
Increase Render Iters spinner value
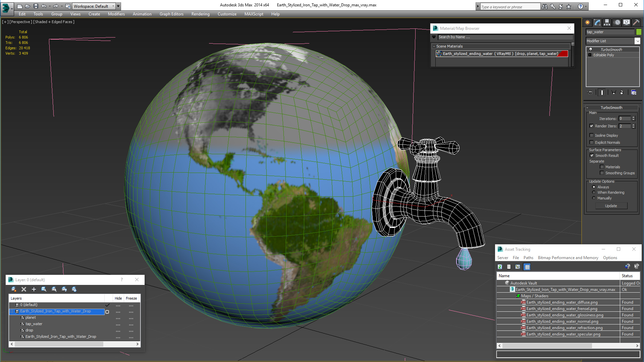(633, 125)
